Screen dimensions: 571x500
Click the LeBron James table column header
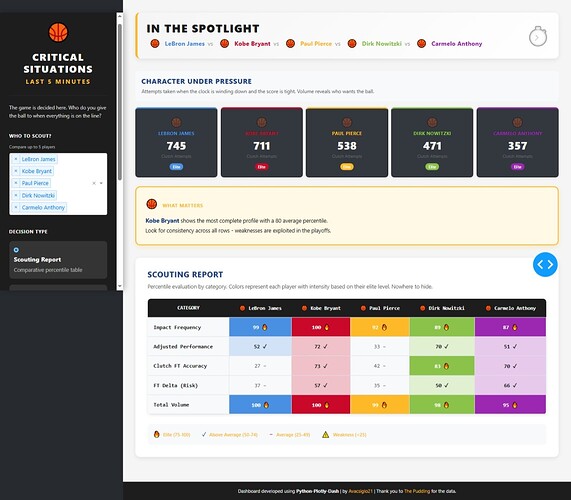(260, 308)
